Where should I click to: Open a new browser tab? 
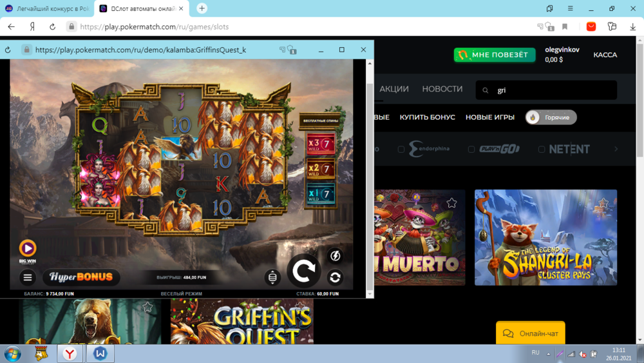point(202,8)
